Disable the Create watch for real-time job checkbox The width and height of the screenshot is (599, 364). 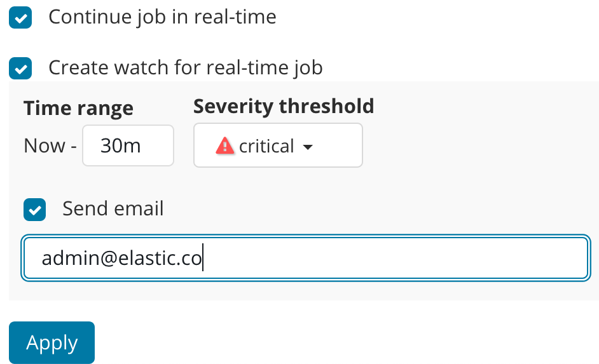click(x=20, y=68)
